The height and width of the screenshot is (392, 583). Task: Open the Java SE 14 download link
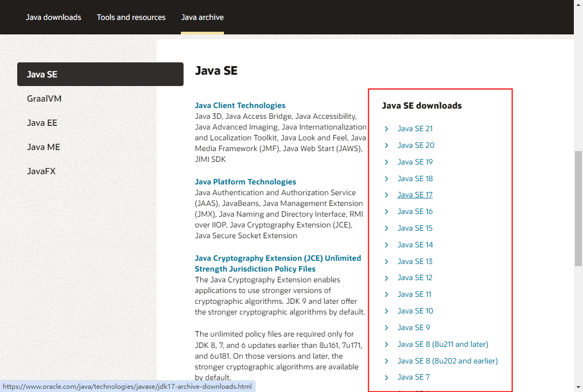tap(415, 245)
